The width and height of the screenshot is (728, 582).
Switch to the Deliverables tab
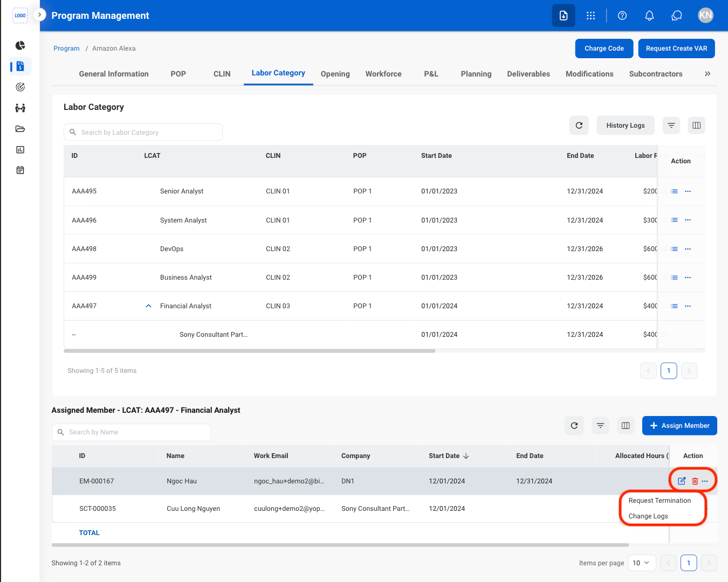tap(528, 74)
